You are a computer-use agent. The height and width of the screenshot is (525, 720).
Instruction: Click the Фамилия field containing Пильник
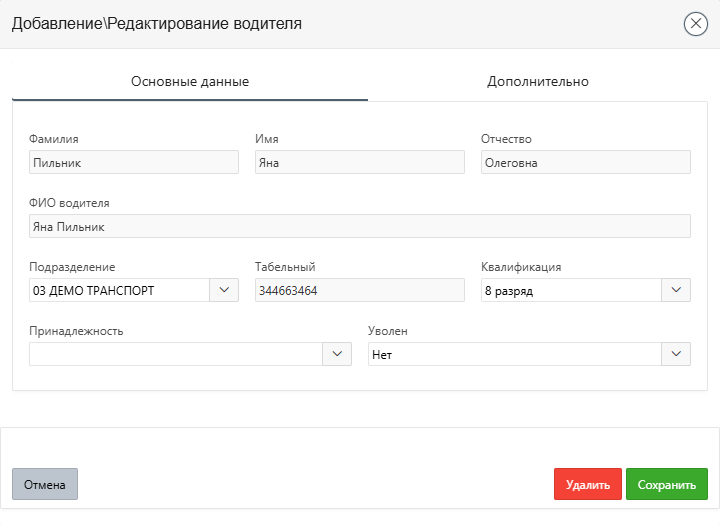[x=134, y=162]
